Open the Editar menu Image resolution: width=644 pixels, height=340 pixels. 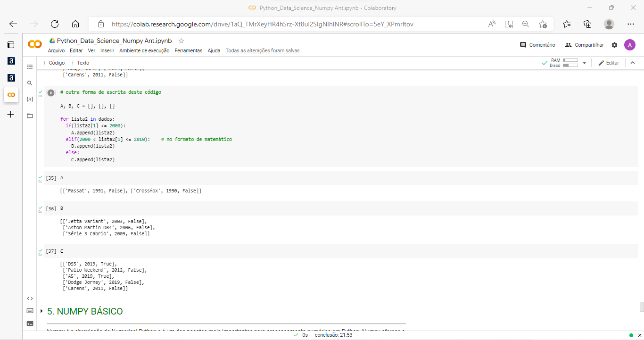(76, 50)
